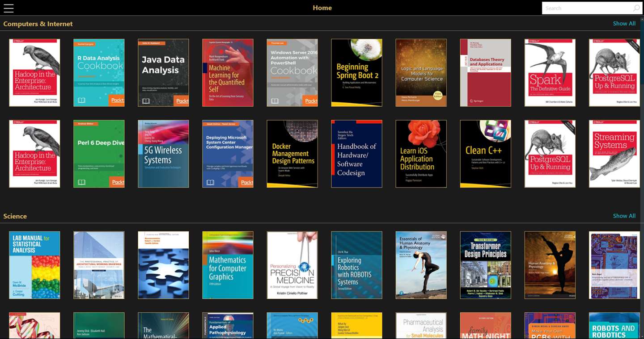Select the green Jeremy Dick book
Screen dimensions: 644x339
point(99,326)
